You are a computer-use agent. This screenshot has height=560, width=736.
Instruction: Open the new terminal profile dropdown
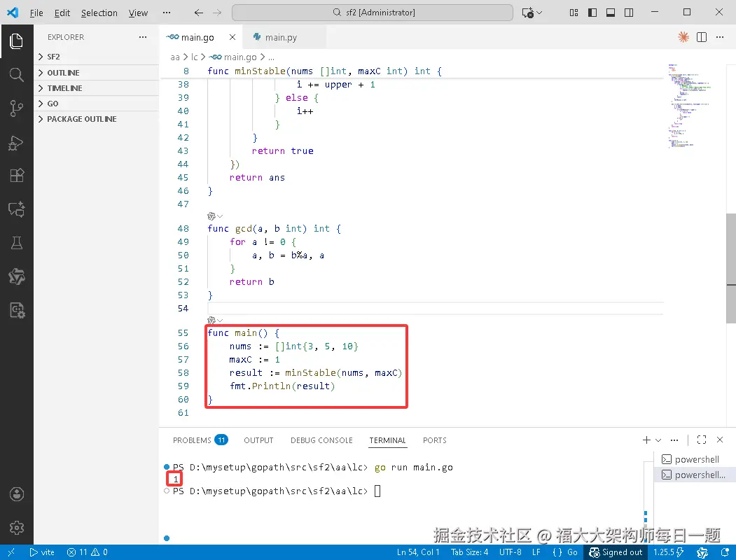(x=658, y=440)
